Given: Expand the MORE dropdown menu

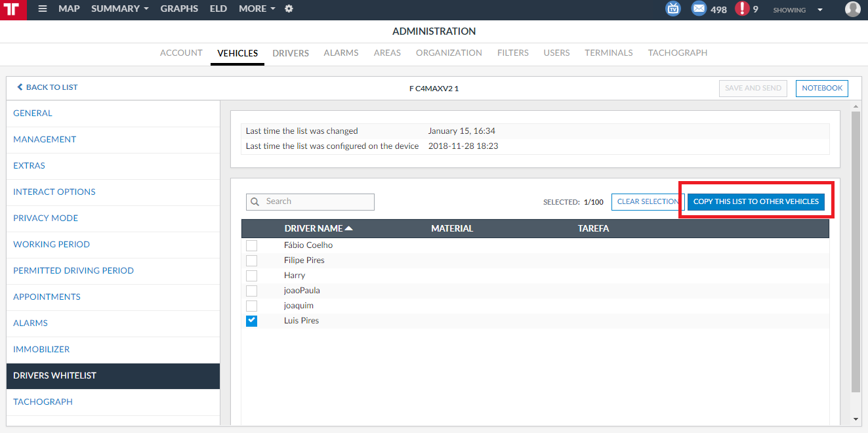Looking at the screenshot, I should (257, 9).
